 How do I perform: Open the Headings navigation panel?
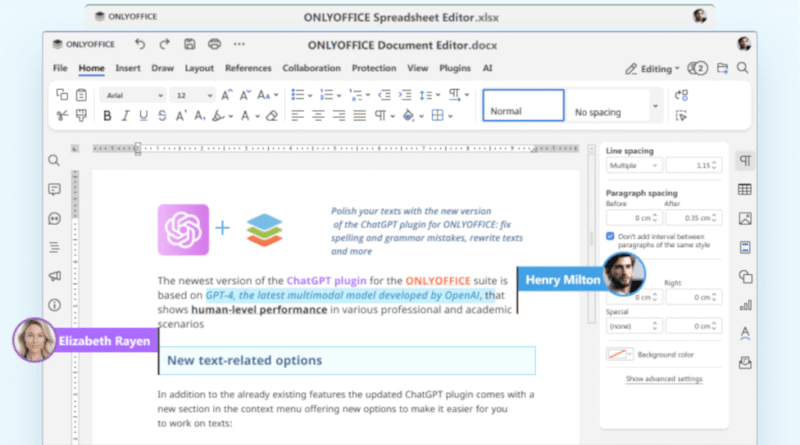[54, 247]
